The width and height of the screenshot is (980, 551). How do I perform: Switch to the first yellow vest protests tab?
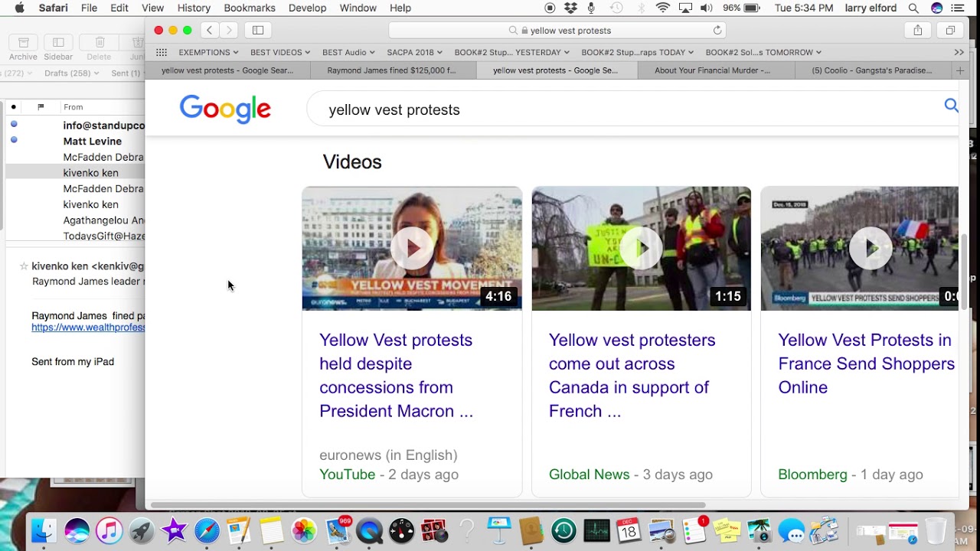pos(227,70)
